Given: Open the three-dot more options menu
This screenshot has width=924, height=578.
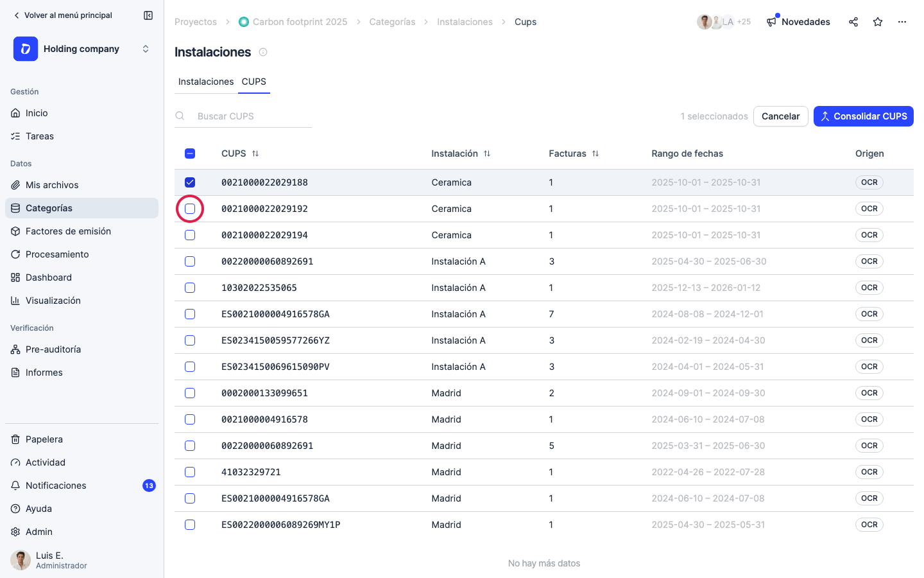Looking at the screenshot, I should coord(902,22).
